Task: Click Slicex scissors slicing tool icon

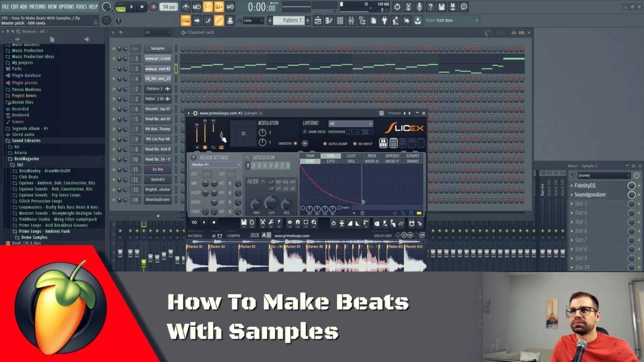Action: pyautogui.click(x=263, y=222)
